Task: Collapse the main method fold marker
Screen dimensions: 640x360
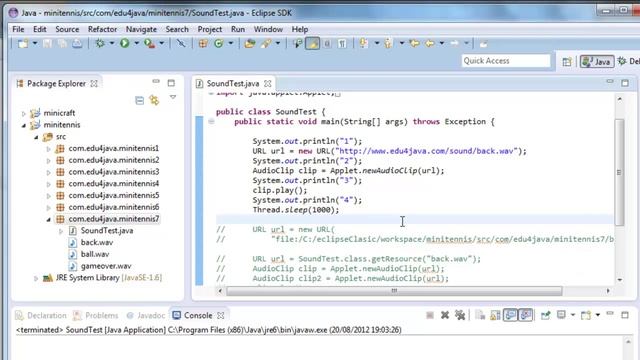Action: pos(211,121)
